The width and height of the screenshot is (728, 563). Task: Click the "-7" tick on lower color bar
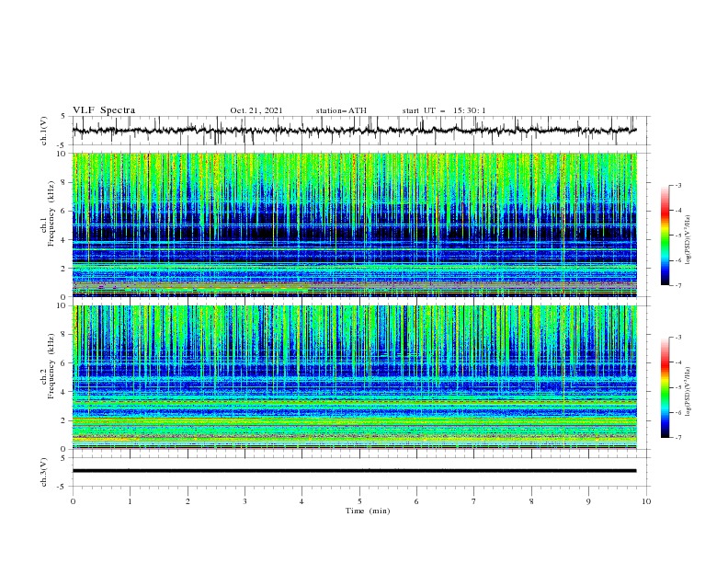click(678, 437)
